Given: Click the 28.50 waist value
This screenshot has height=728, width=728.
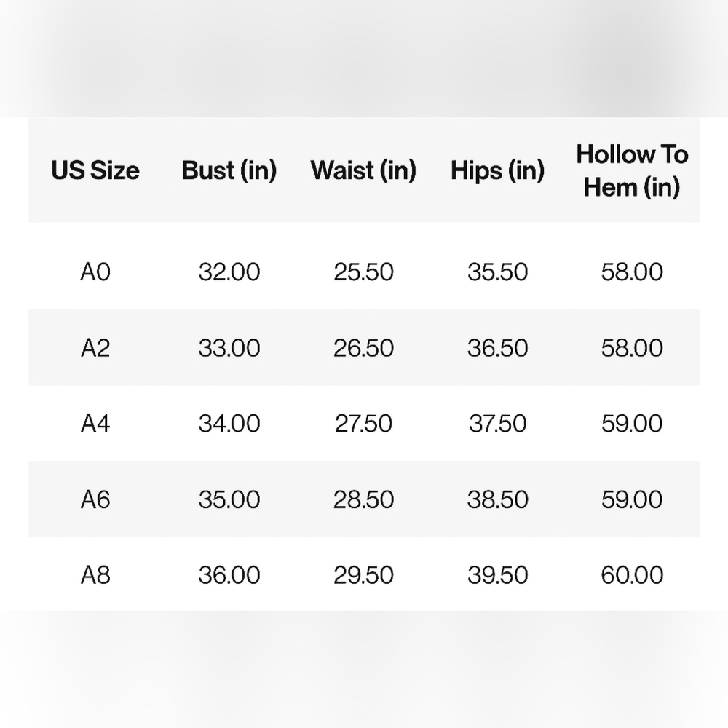Looking at the screenshot, I should tap(363, 499).
